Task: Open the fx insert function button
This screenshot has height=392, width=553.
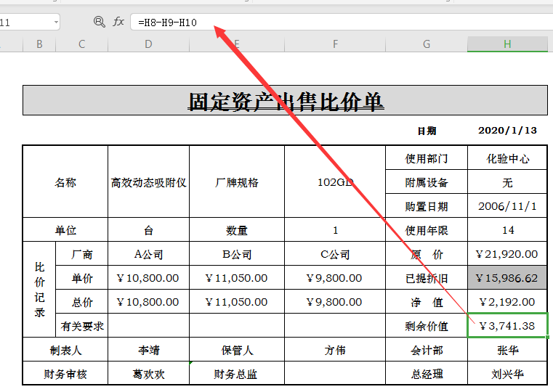Action: click(x=118, y=22)
